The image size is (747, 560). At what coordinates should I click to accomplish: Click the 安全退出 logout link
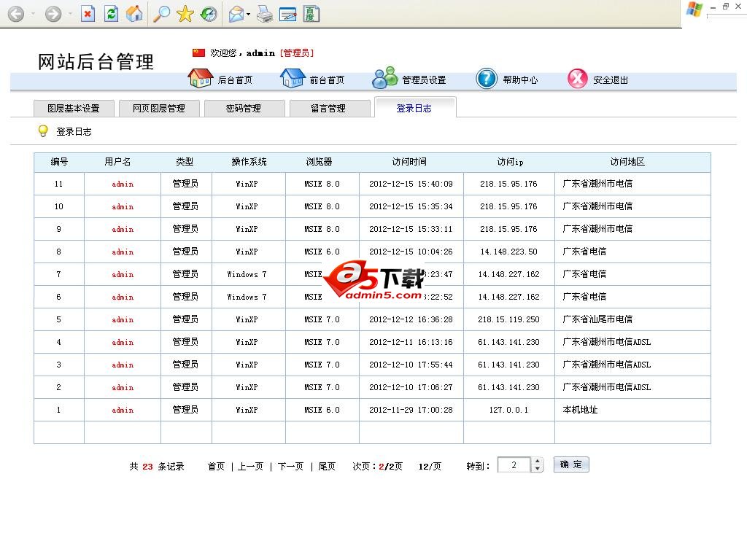click(x=611, y=80)
